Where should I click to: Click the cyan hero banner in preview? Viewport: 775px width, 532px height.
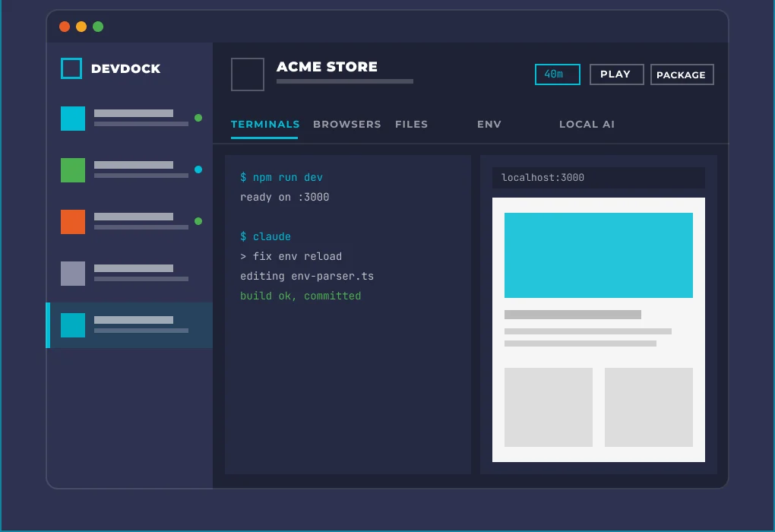tap(599, 255)
